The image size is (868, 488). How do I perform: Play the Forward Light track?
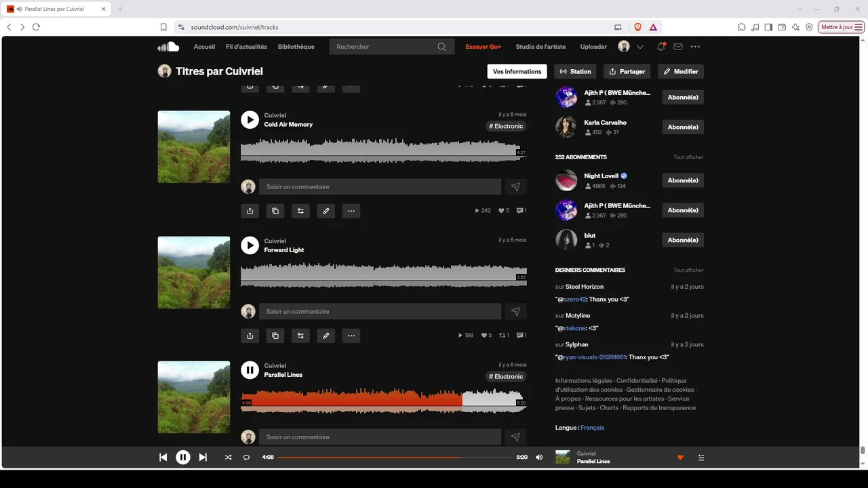(250, 245)
